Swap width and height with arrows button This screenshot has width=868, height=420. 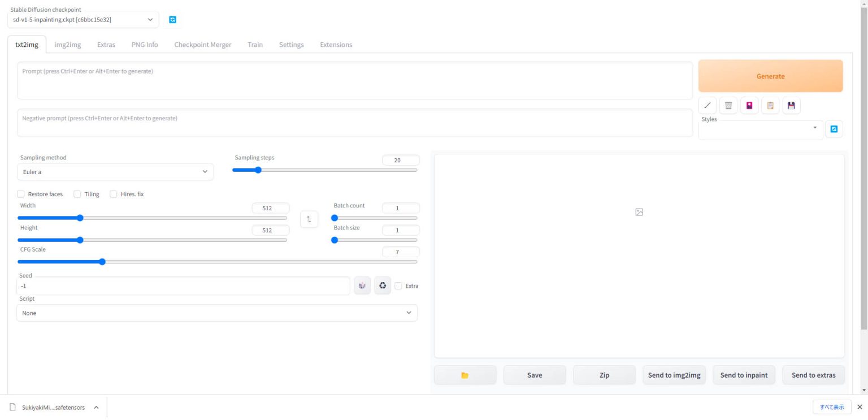309,219
